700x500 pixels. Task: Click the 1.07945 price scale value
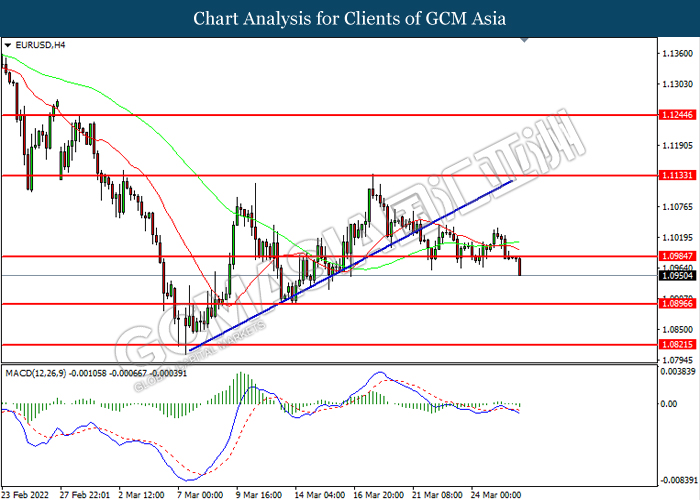pos(678,360)
